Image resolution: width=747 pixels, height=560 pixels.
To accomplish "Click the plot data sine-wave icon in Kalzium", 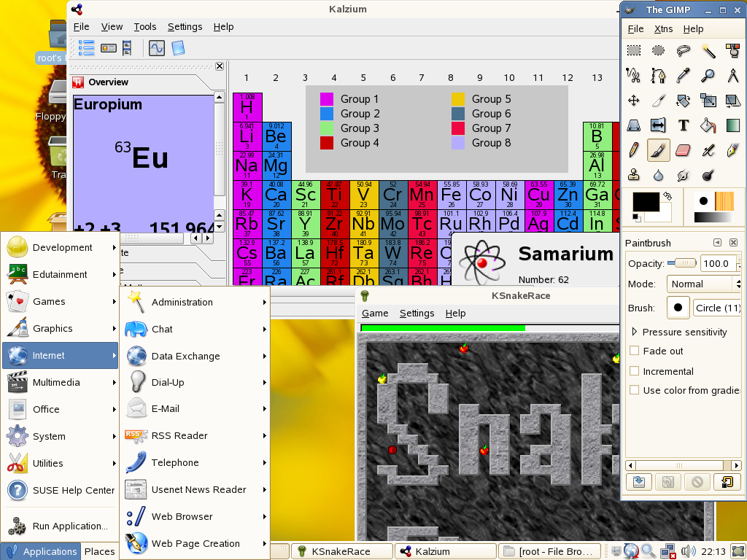I will (156, 48).
